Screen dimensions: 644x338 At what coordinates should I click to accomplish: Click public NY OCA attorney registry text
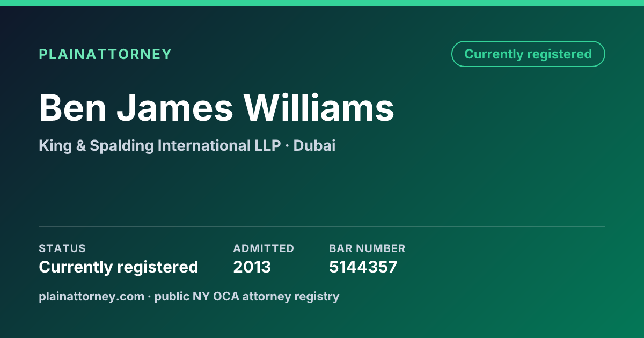[x=247, y=297]
